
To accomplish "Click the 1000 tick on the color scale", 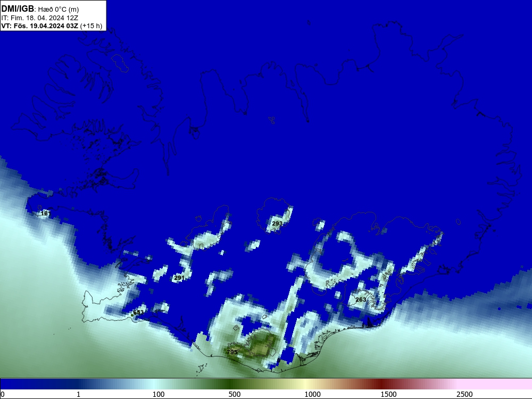I will (x=312, y=394).
